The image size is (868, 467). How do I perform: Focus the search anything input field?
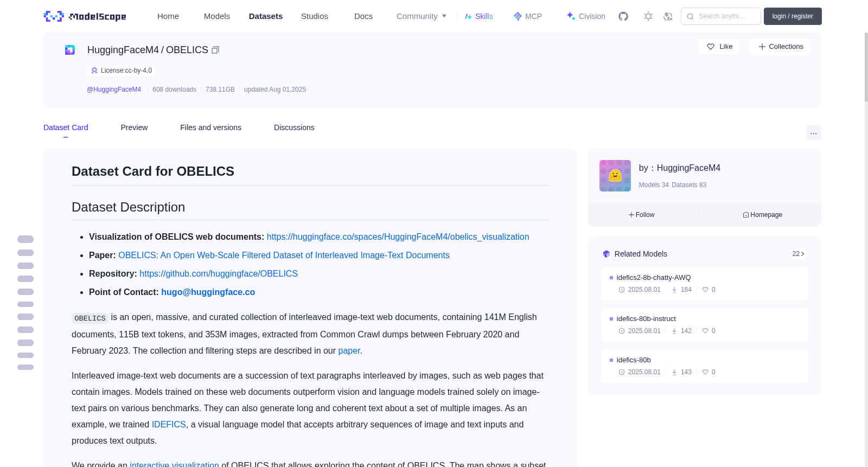point(721,16)
